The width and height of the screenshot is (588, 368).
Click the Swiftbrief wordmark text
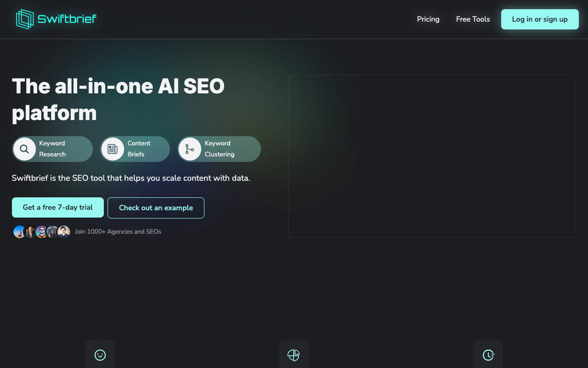pyautogui.click(x=67, y=19)
